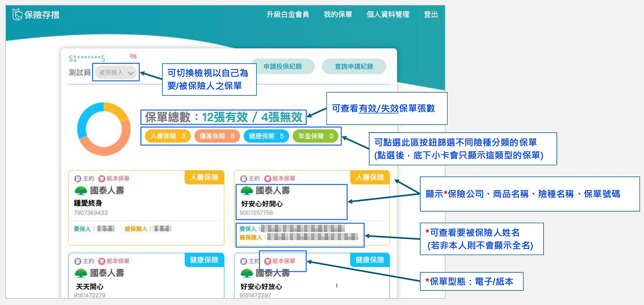
Task: Select policy number 9007257756
Action: click(256, 213)
